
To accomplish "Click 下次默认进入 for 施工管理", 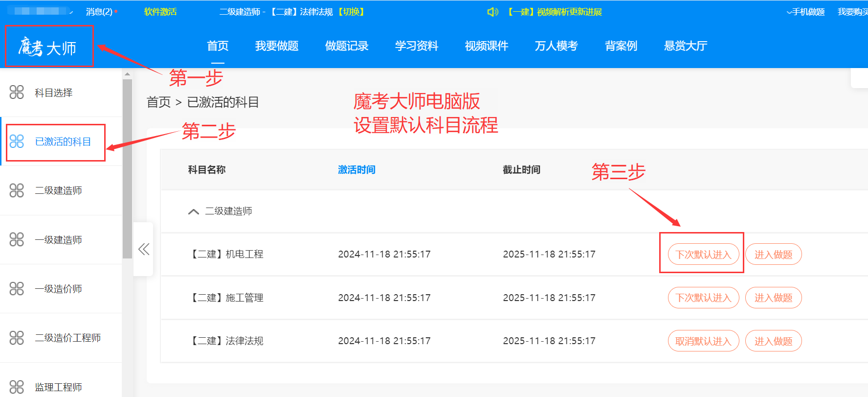I will pos(703,298).
